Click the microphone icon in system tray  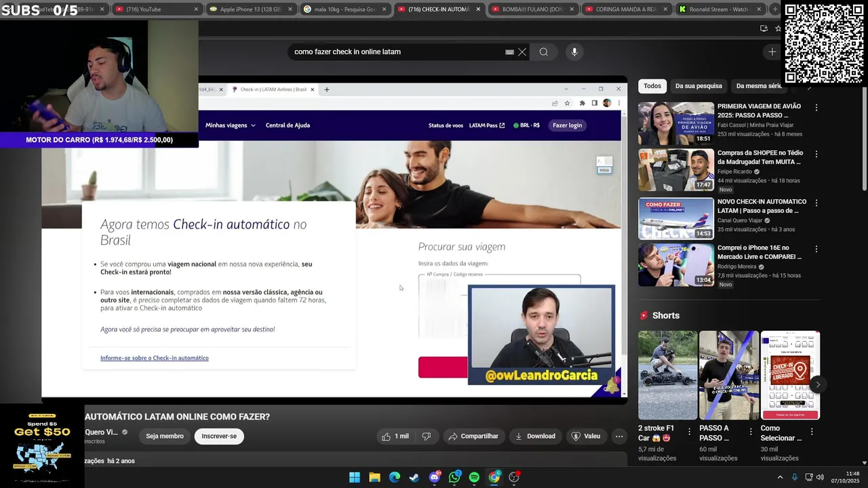795,477
